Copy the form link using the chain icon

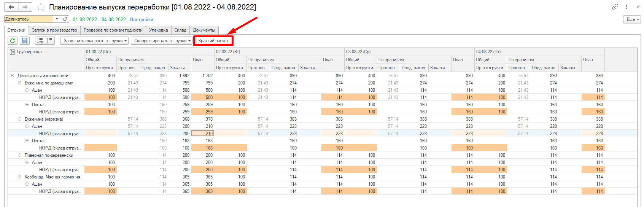click(x=615, y=7)
